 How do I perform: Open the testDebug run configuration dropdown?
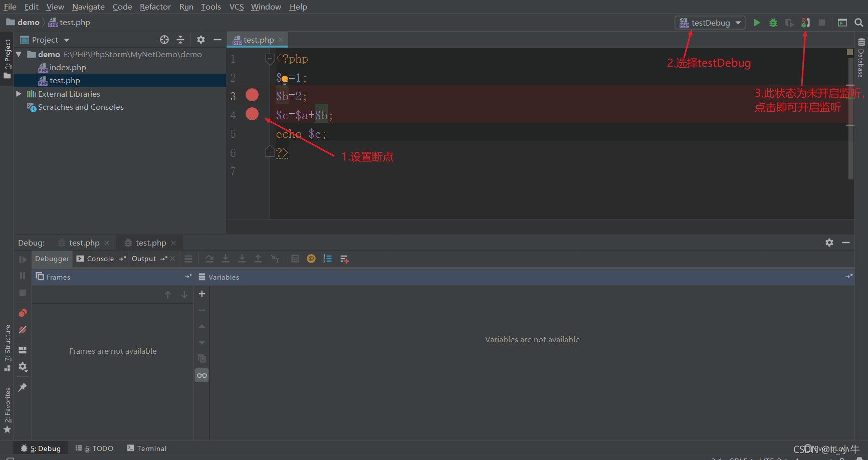710,23
